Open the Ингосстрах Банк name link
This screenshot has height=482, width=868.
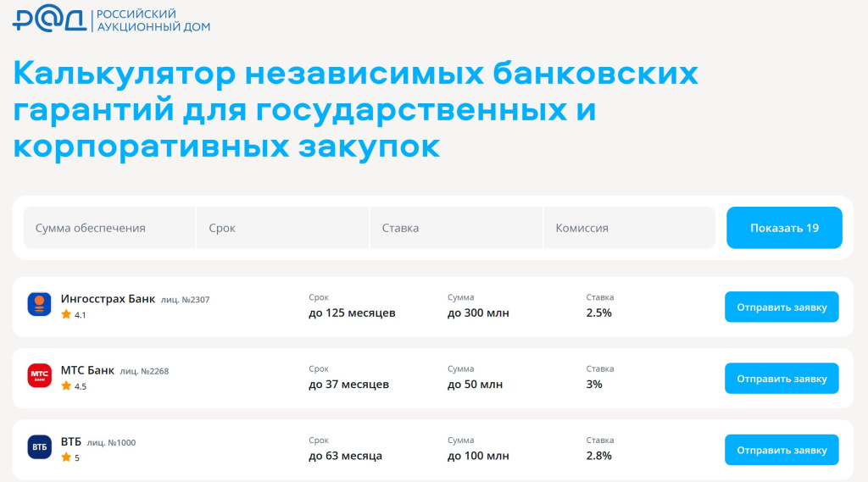(108, 299)
